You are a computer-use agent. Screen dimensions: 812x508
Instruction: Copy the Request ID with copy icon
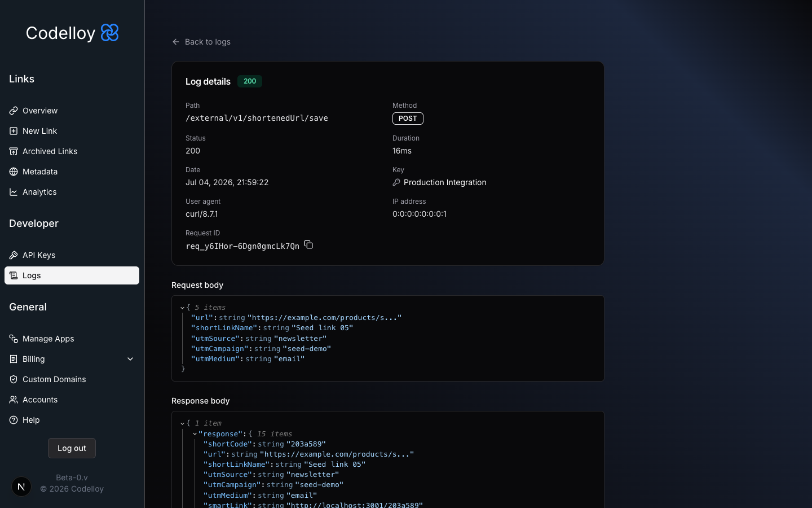[308, 244]
